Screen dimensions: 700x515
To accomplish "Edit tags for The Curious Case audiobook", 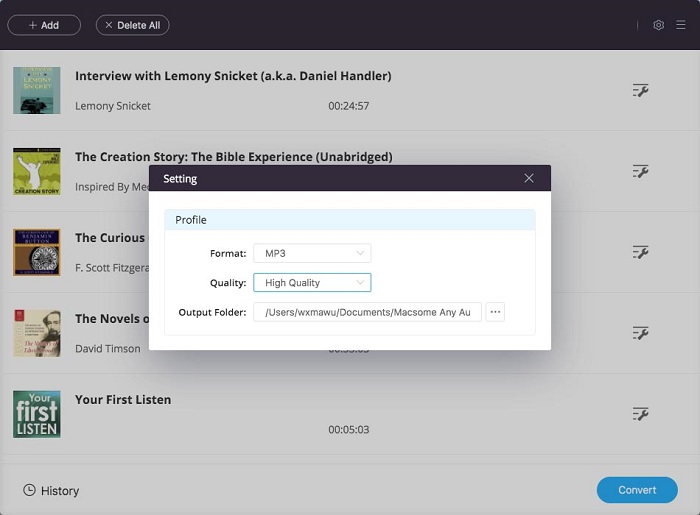I will click(641, 252).
